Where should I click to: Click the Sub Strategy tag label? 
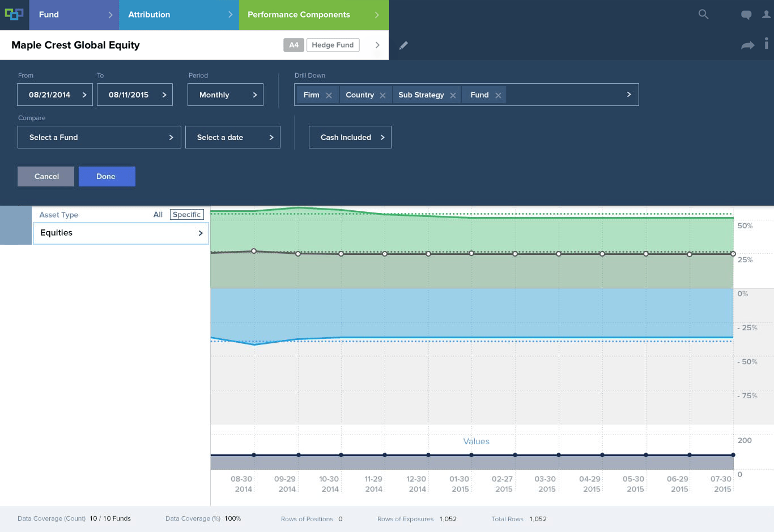click(x=421, y=95)
